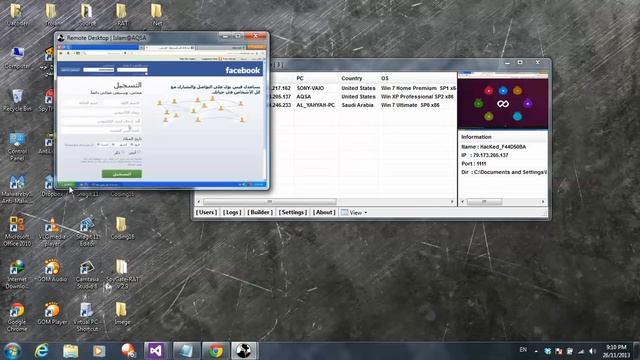Switch to Chrome on the taskbar
This screenshot has height=360, width=640.
216,351
